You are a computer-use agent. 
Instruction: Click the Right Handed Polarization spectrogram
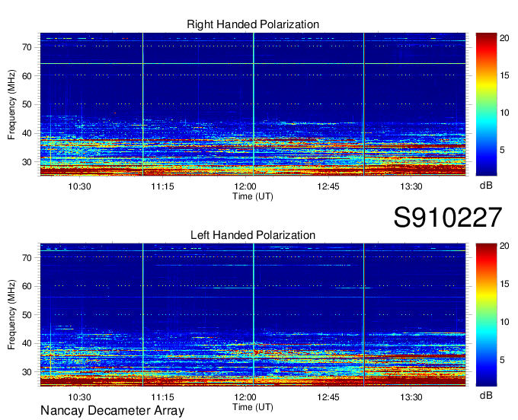[x=253, y=104]
